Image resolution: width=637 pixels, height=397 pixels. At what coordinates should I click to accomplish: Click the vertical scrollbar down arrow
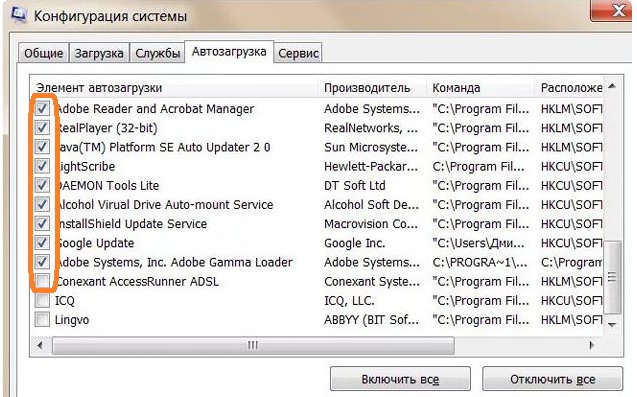click(612, 324)
